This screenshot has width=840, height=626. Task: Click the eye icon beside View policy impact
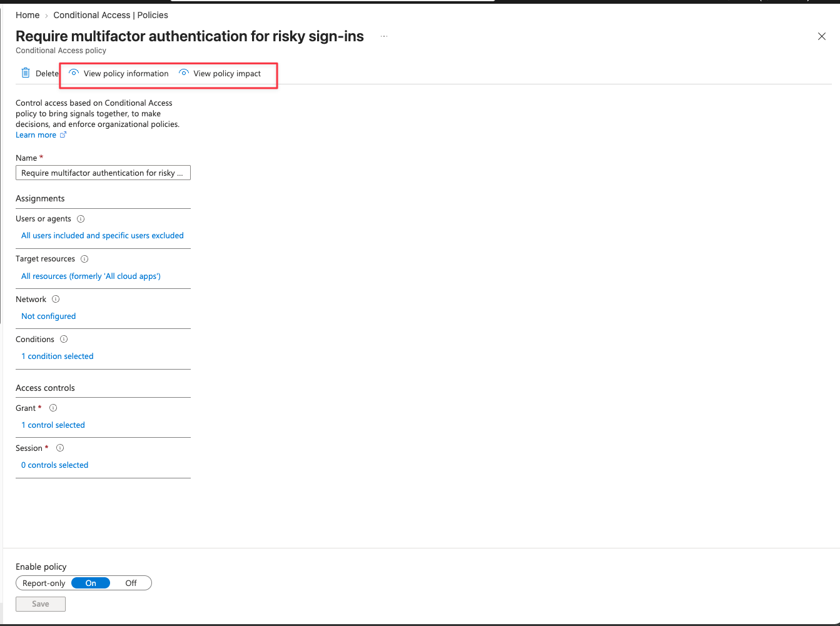coord(184,73)
